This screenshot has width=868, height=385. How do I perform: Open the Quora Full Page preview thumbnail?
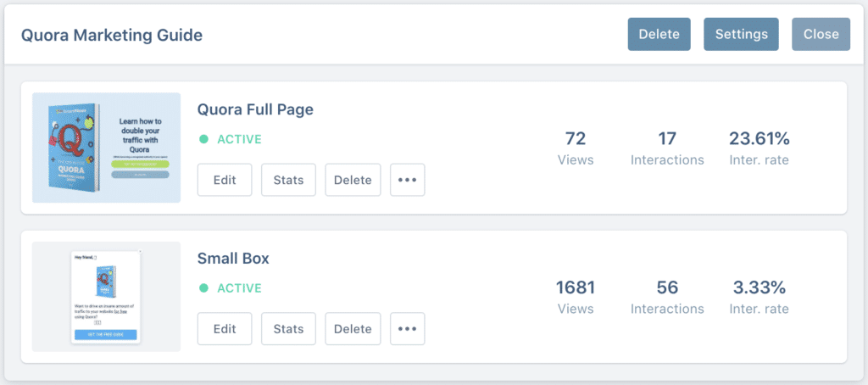click(106, 148)
